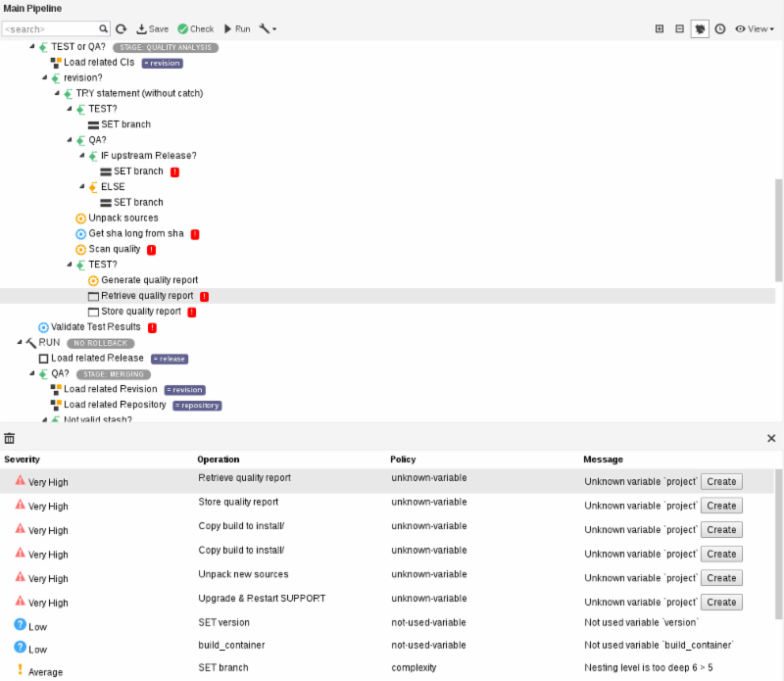Screen dimensions: 784x681
Task: Click Create for Store quality report issue
Action: click(x=721, y=506)
